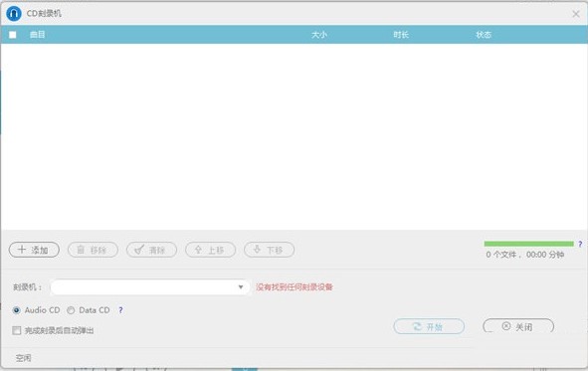Click the green disc capacity progress bar
Image resolution: width=588 pixels, height=371 pixels.
[x=528, y=244]
